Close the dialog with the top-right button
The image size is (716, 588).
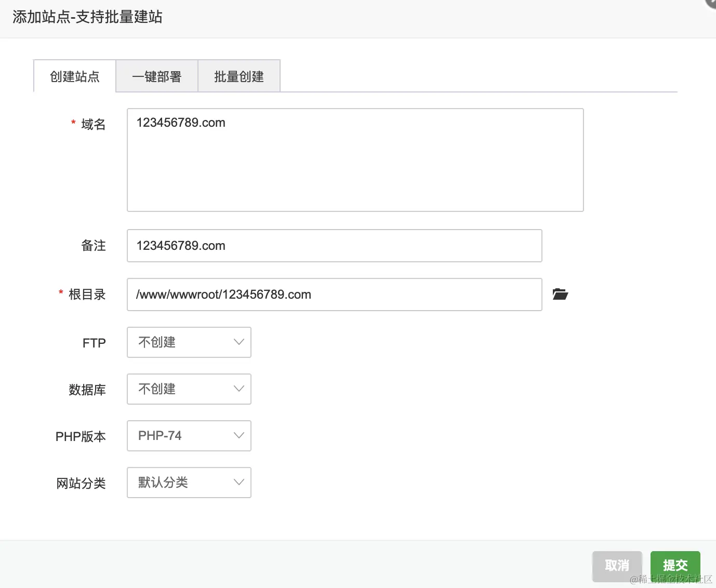(711, 3)
